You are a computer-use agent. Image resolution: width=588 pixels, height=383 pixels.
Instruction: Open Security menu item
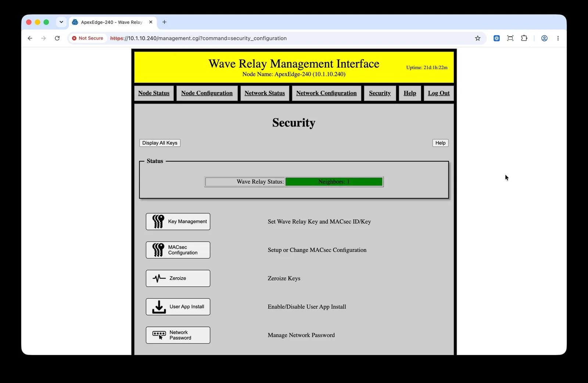tap(380, 93)
